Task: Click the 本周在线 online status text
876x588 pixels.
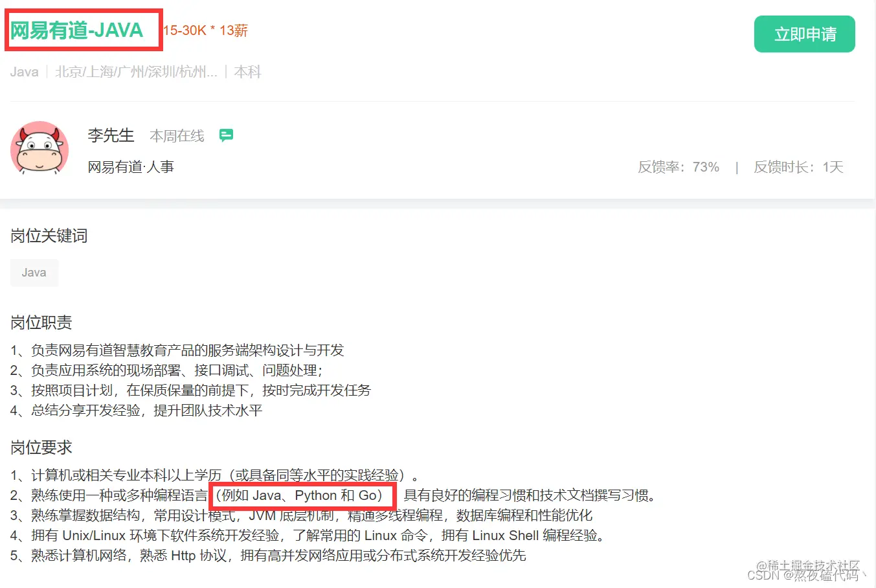Action: click(x=177, y=136)
